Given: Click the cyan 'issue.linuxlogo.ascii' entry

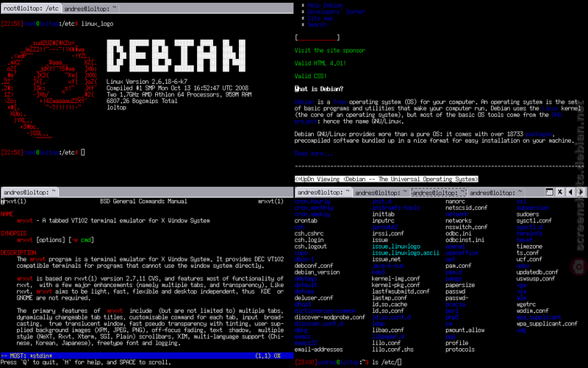Looking at the screenshot, I should pos(406,252).
